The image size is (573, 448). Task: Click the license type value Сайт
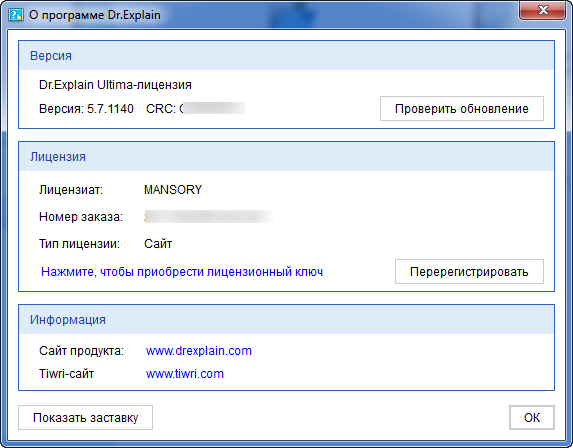[158, 244]
